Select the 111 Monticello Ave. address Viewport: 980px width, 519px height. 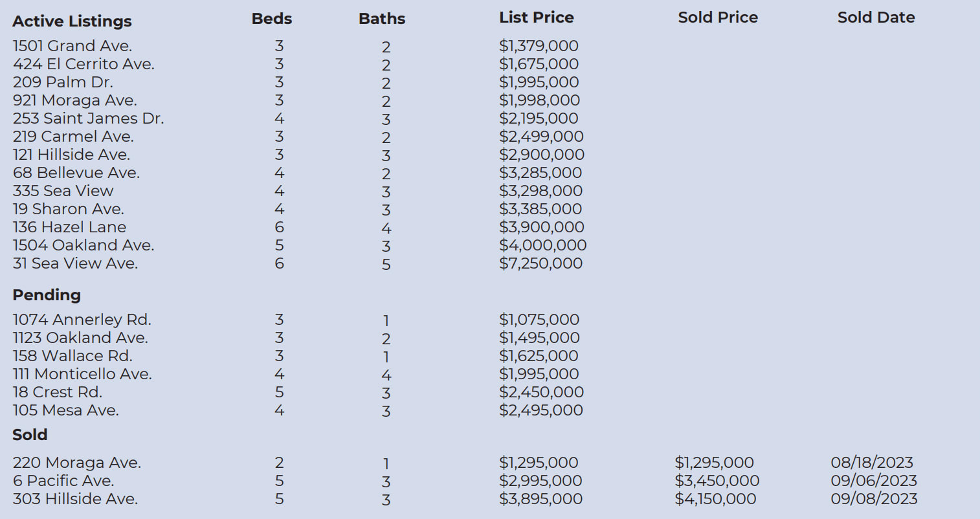click(82, 374)
